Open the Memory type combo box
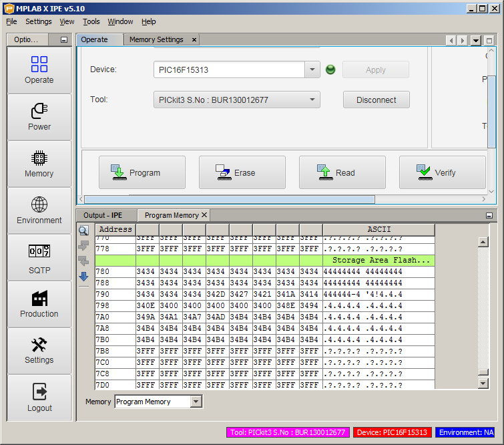Image resolution: width=504 pixels, height=445 pixels. [x=158, y=402]
